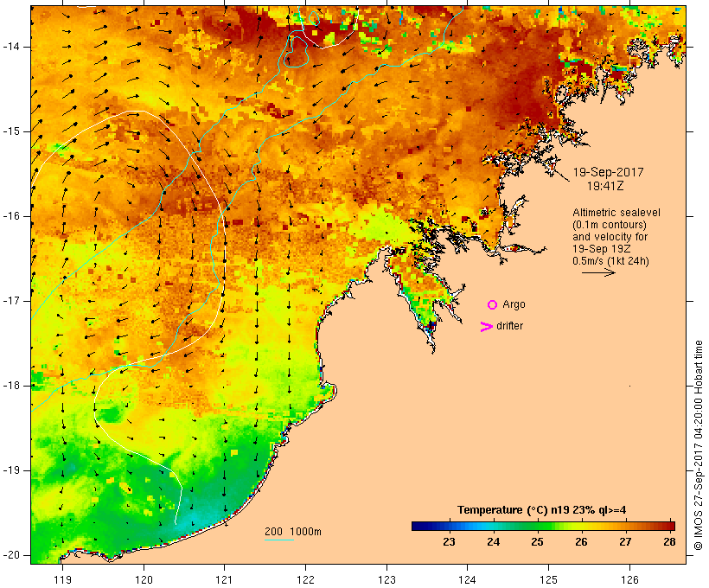Click the longitude axis label '120'
This screenshot has height=588, width=709.
(x=144, y=580)
